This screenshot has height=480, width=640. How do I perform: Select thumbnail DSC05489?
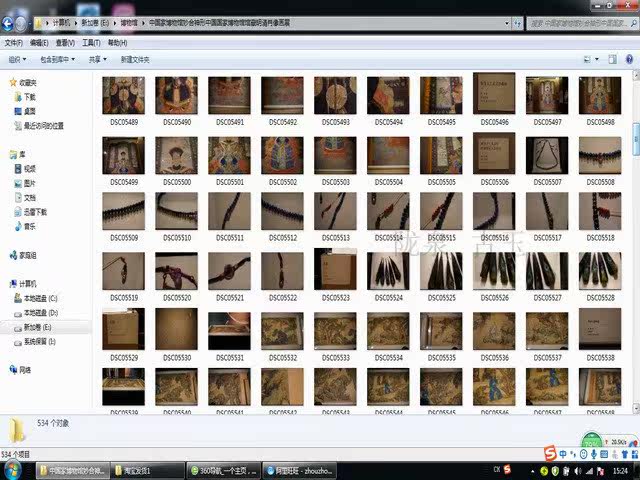[x=124, y=96]
